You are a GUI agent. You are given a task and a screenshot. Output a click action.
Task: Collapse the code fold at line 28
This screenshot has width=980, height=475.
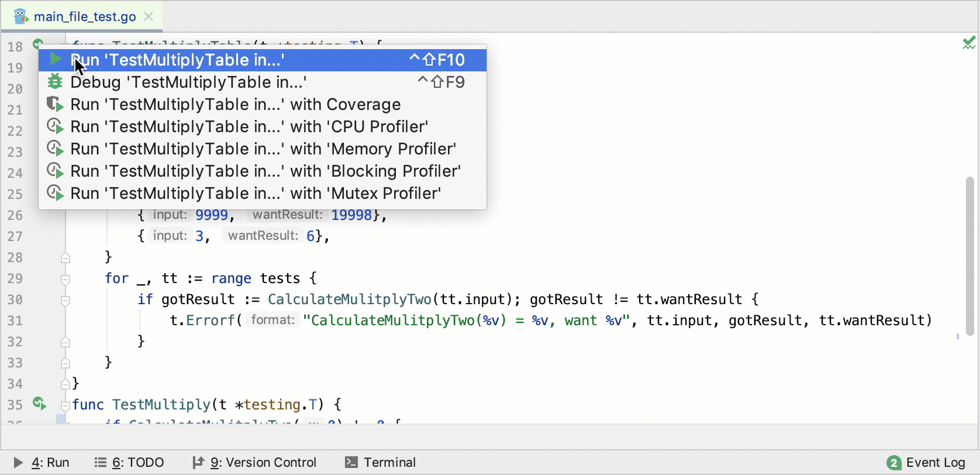tap(65, 257)
